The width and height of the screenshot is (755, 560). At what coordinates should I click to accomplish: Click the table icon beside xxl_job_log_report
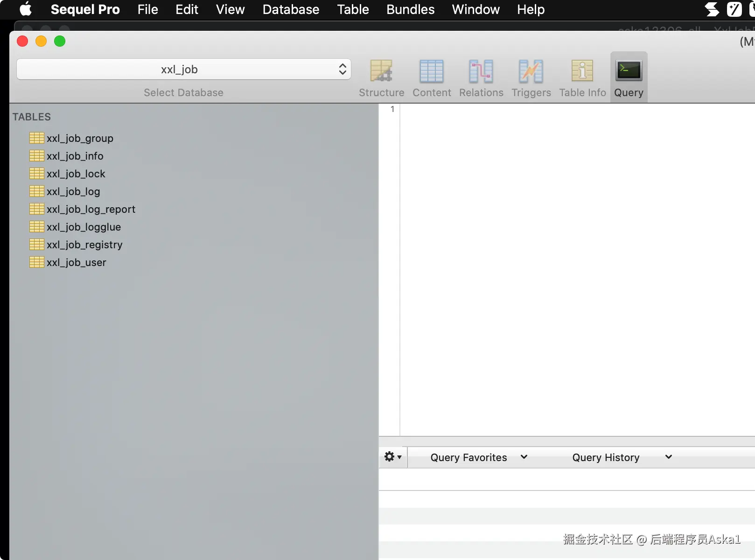click(x=36, y=209)
